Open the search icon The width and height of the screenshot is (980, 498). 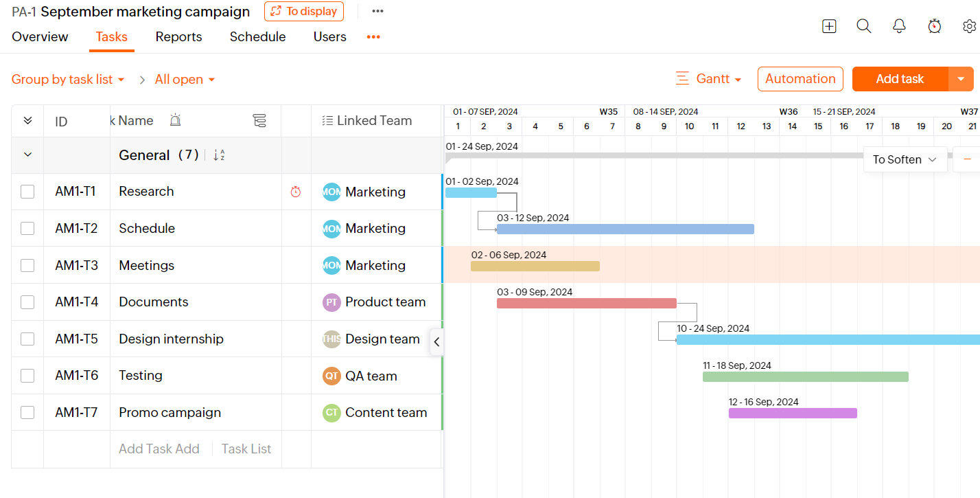click(863, 25)
